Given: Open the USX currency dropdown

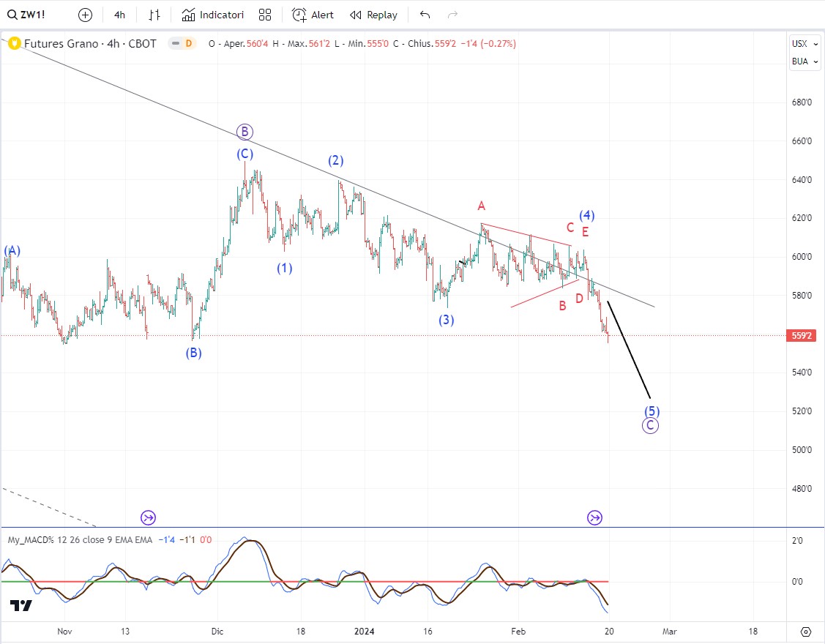Looking at the screenshot, I should [805, 44].
